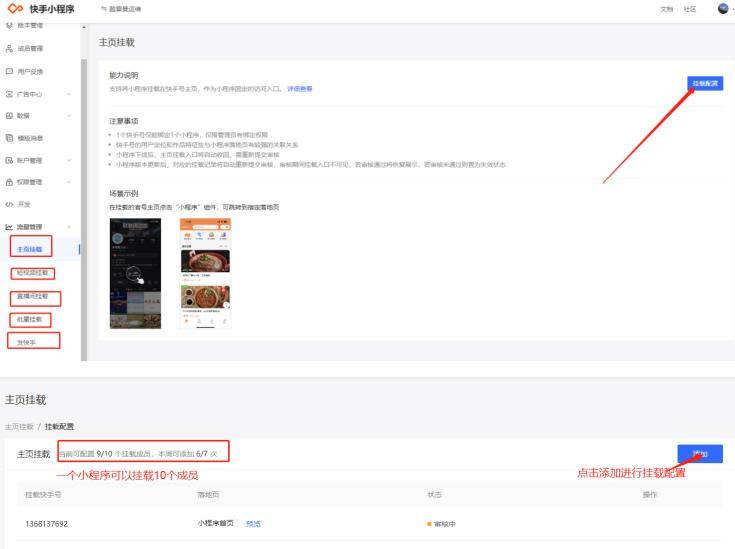Expand the 权限管理 chevron
The width and height of the screenshot is (735, 549).
click(69, 182)
